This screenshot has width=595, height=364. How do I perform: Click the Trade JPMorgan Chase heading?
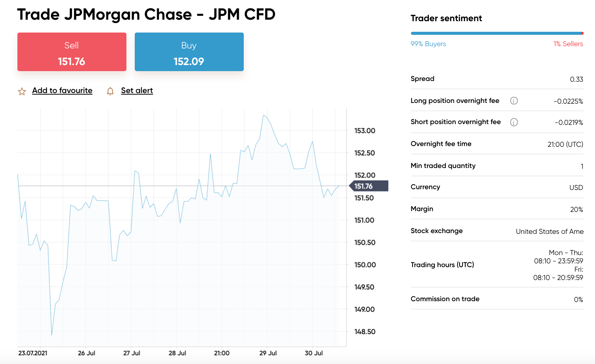coord(146,15)
